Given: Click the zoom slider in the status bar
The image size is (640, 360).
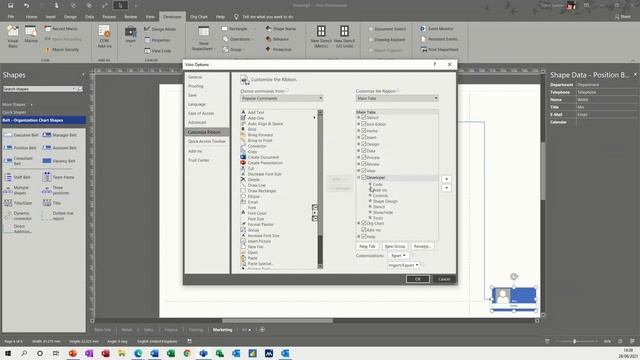Looking at the screenshot, I should coord(575,341).
